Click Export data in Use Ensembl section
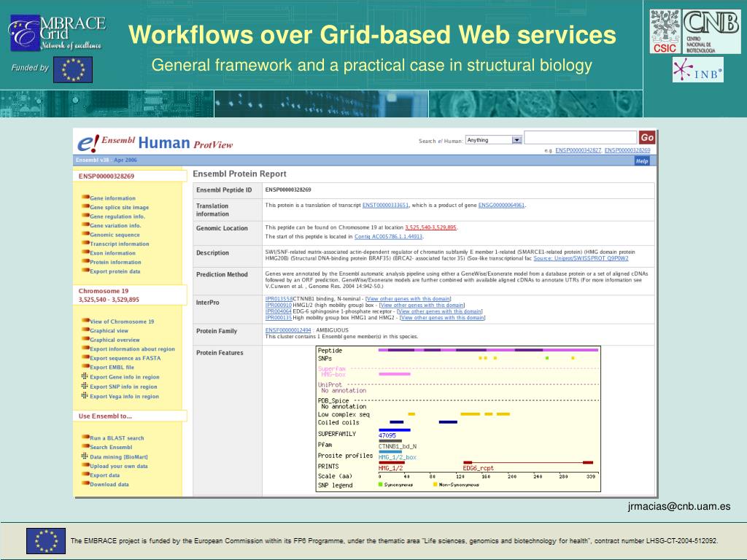The height and width of the screenshot is (560, 747). pyautogui.click(x=105, y=475)
